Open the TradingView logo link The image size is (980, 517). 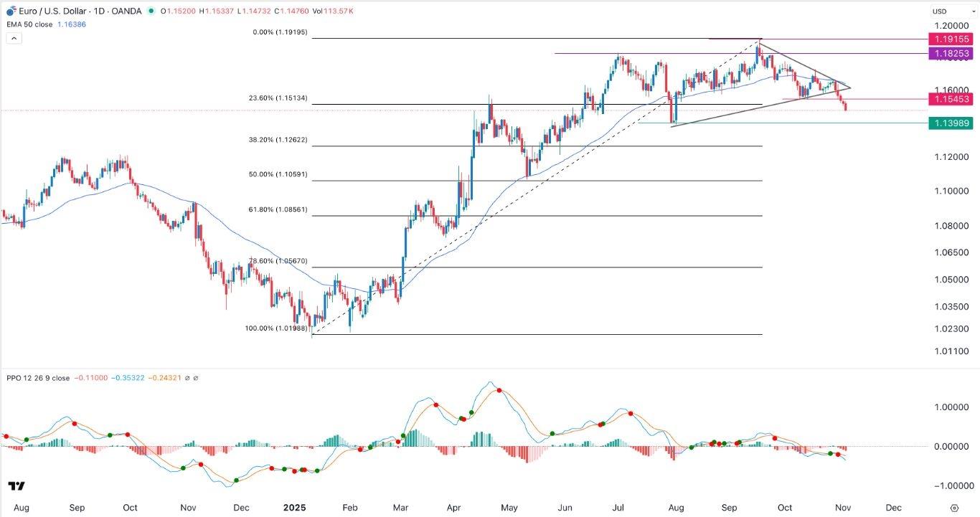(x=17, y=486)
